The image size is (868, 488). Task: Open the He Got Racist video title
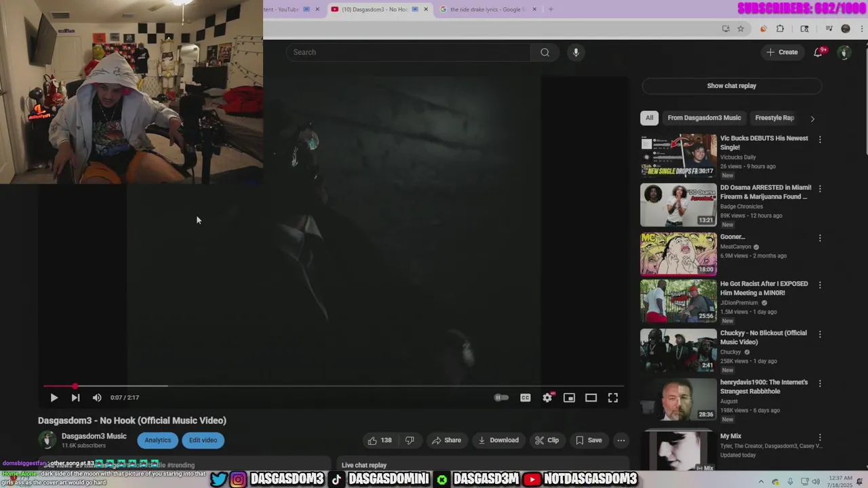764,289
